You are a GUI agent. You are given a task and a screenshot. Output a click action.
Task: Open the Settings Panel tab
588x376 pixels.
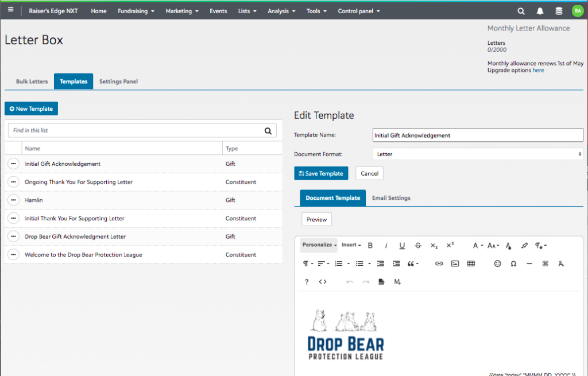(x=118, y=82)
